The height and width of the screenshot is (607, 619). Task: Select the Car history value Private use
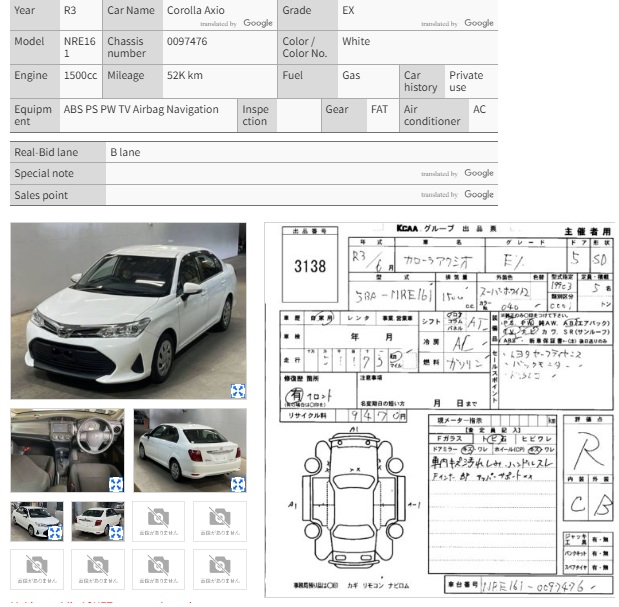click(466, 81)
